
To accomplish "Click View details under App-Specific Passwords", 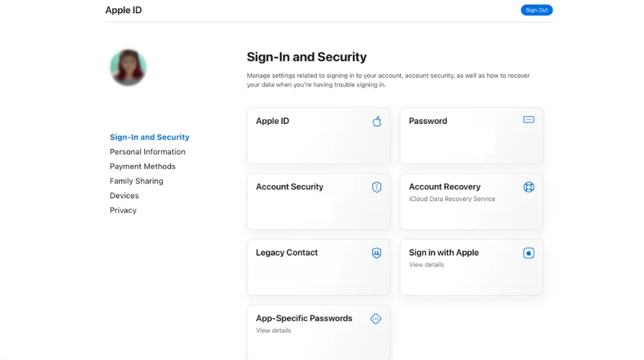I will coord(273,330).
